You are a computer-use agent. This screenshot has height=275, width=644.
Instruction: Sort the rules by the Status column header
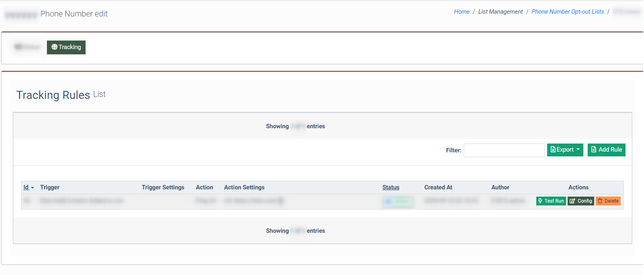click(x=391, y=187)
